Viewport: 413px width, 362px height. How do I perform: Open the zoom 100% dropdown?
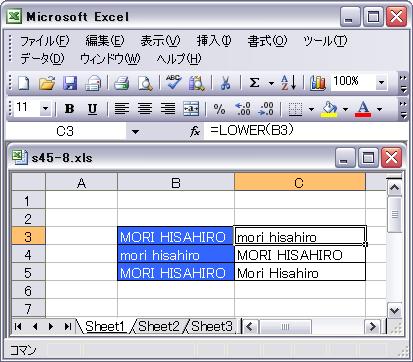coord(381,82)
